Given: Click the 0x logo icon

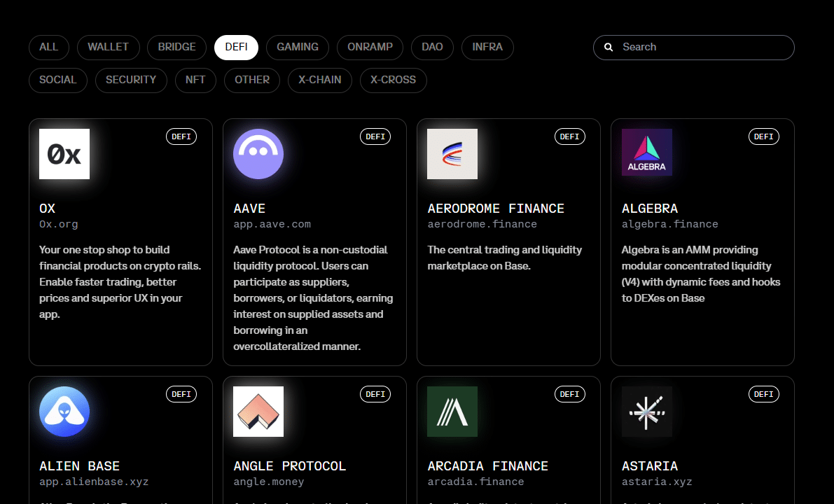Looking at the screenshot, I should click(64, 153).
